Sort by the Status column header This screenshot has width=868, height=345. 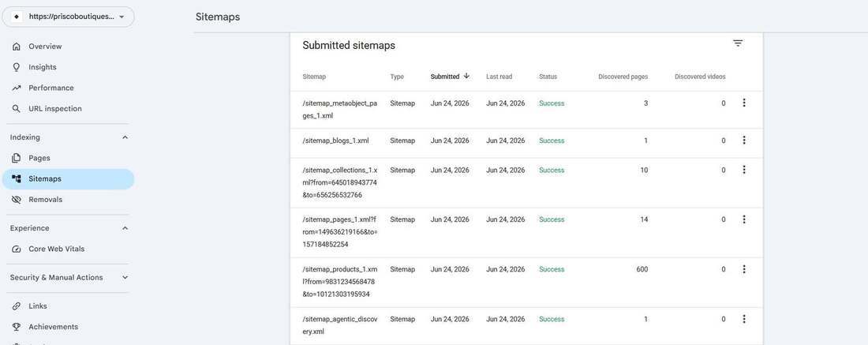pyautogui.click(x=548, y=77)
